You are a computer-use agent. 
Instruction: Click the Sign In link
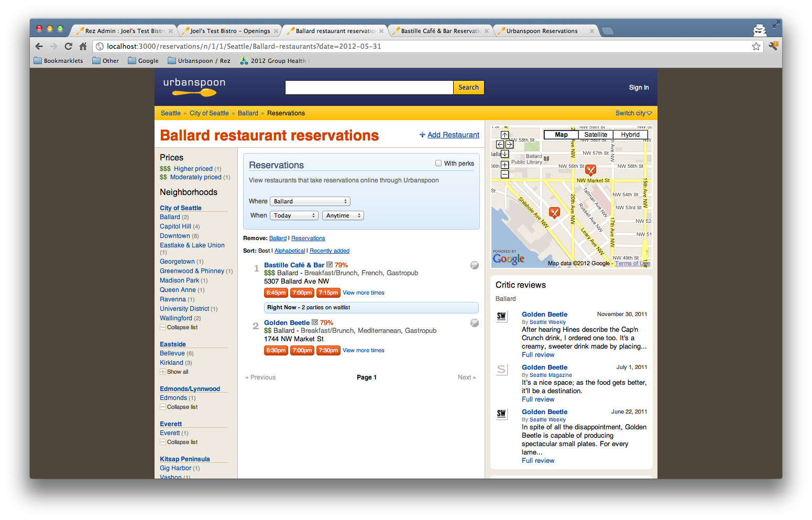[639, 88]
